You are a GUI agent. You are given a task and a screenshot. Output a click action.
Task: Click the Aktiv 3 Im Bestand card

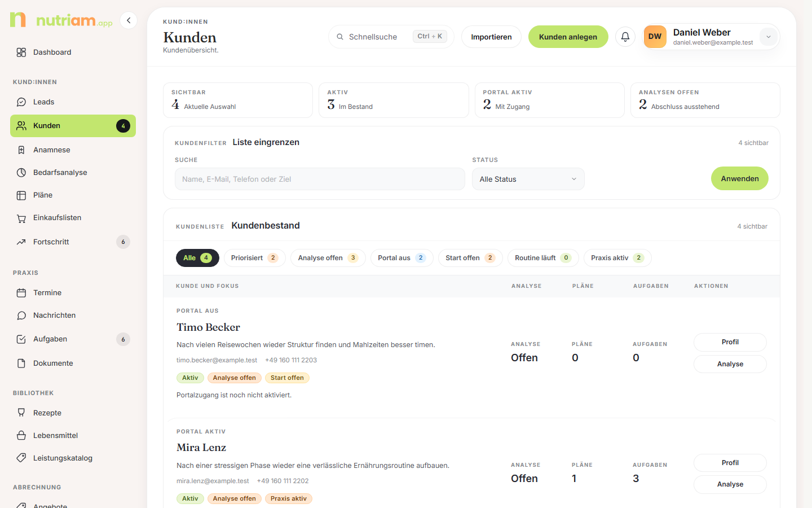click(394, 100)
